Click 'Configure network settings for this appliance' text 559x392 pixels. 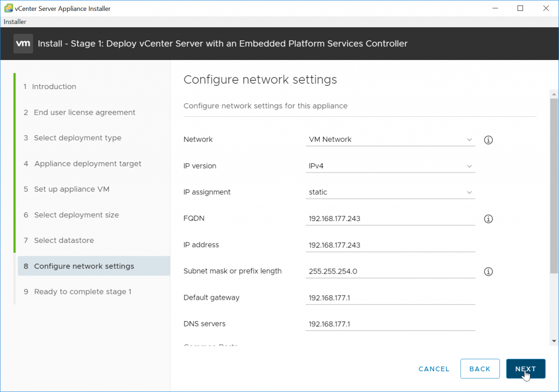(265, 106)
